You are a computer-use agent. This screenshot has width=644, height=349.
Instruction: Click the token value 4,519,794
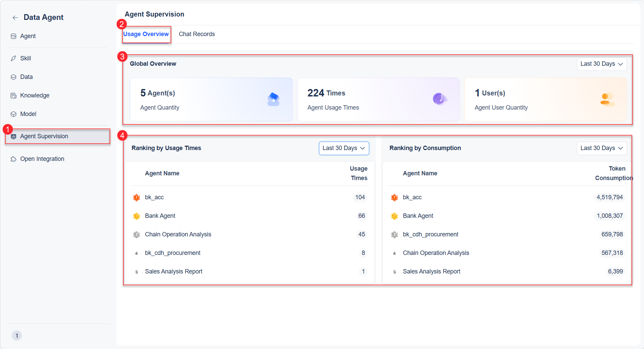click(x=610, y=197)
